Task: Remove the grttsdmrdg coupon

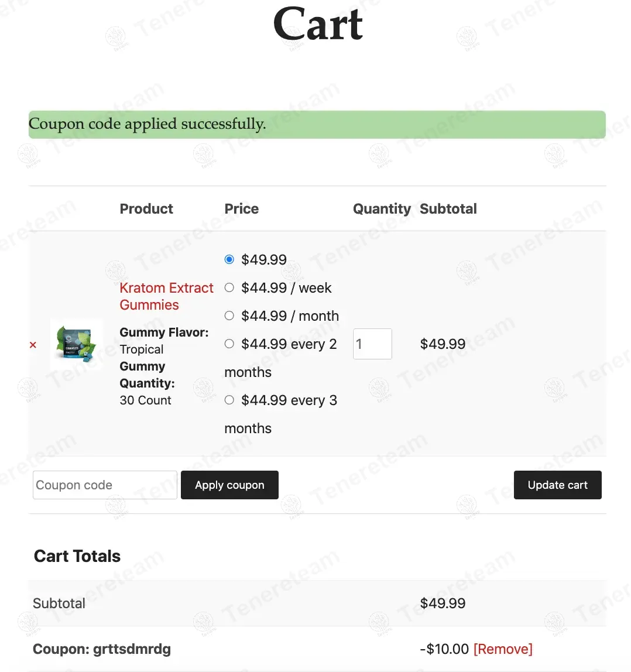Action: coord(503,649)
